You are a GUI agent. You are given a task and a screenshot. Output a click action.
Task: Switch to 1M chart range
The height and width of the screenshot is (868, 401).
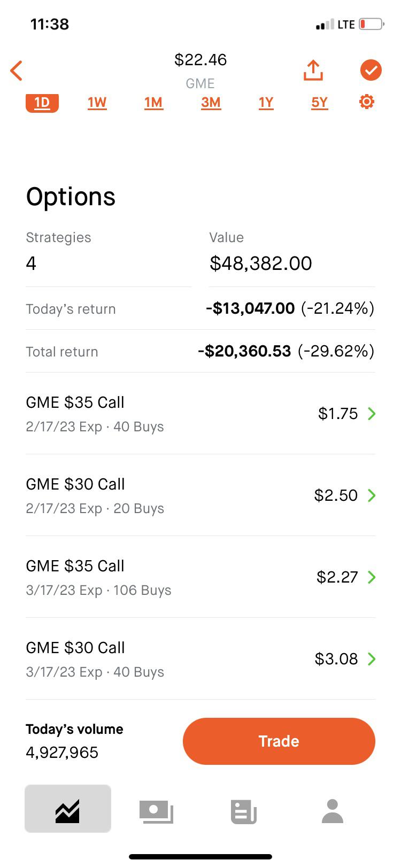tap(153, 102)
